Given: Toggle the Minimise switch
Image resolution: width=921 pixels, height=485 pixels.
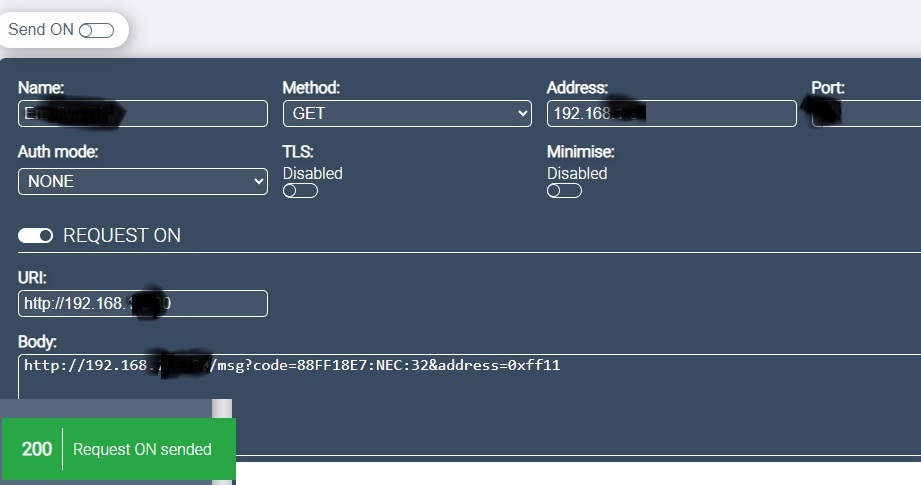Looking at the screenshot, I should [x=564, y=191].
